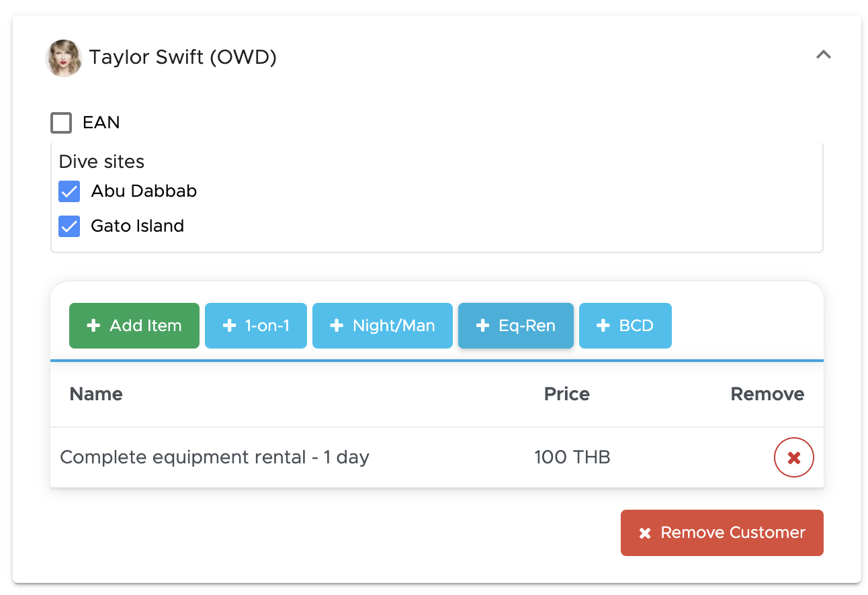Add a BCD rental item
Viewport: 868px width, 595px height.
(625, 326)
